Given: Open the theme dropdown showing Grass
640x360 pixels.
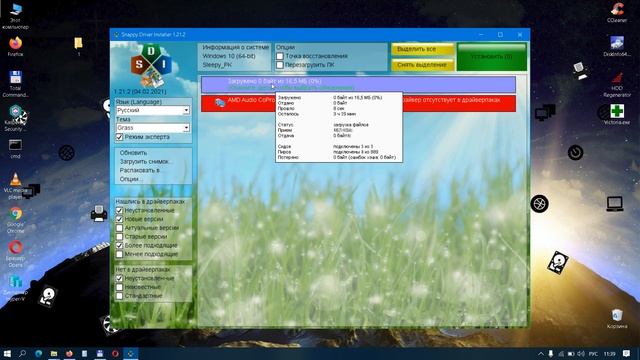Looking at the screenshot, I should [x=153, y=128].
